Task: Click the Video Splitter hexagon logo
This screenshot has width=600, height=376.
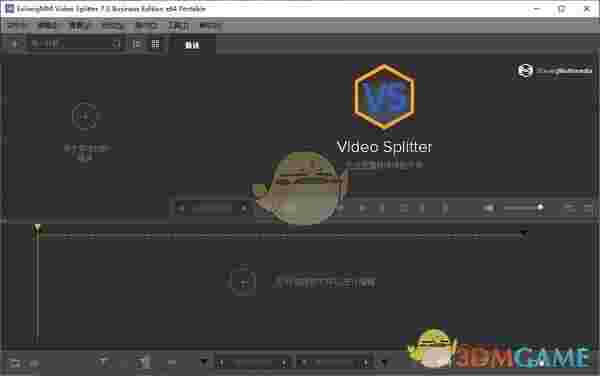Action: coord(384,97)
